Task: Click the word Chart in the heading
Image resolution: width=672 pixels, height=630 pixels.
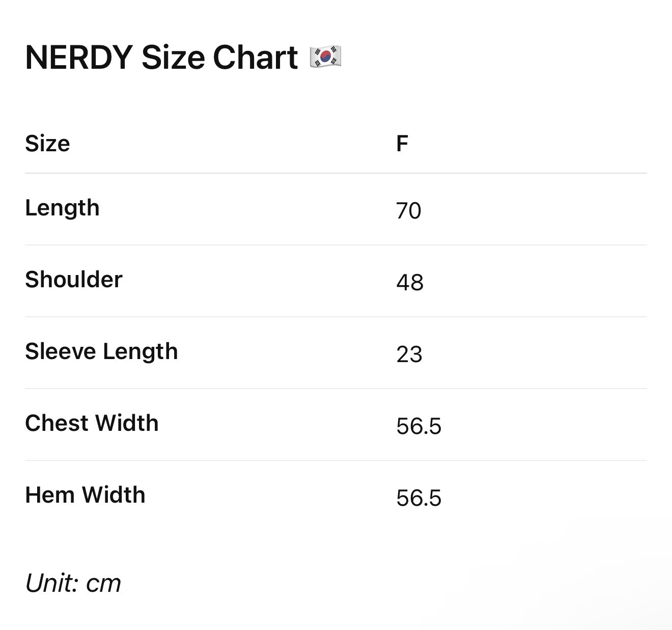Action: pyautogui.click(x=256, y=57)
